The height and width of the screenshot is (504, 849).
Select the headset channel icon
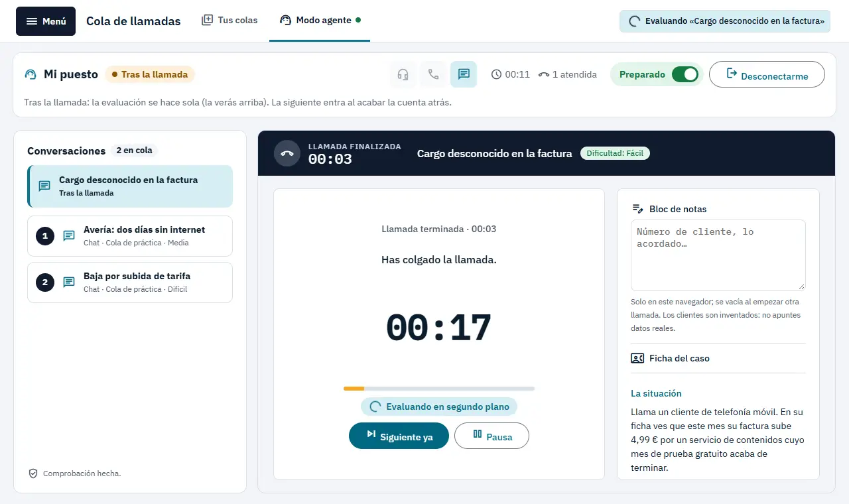403,74
